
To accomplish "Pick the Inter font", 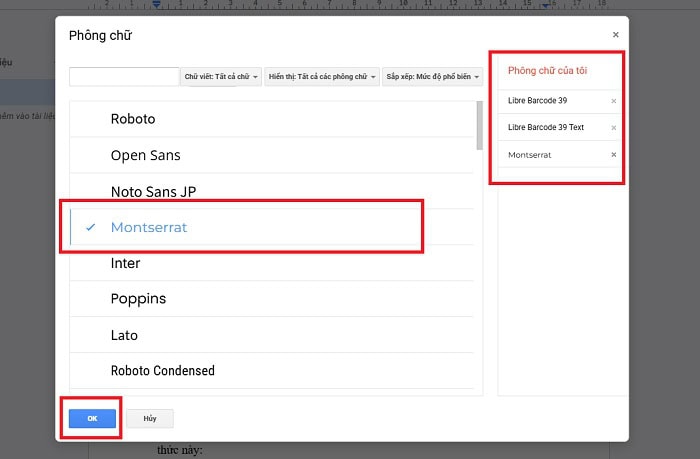I will (x=125, y=263).
